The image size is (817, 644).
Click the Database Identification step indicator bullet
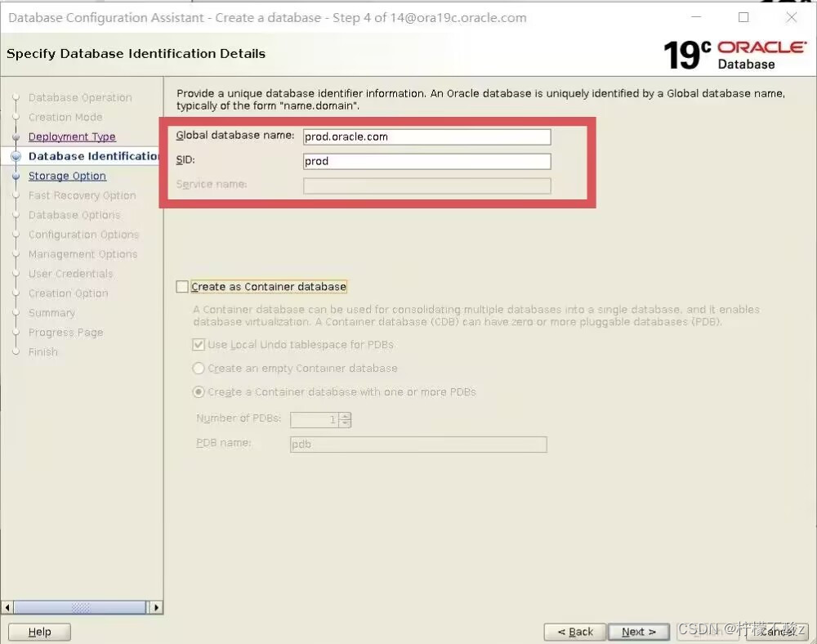(x=17, y=156)
